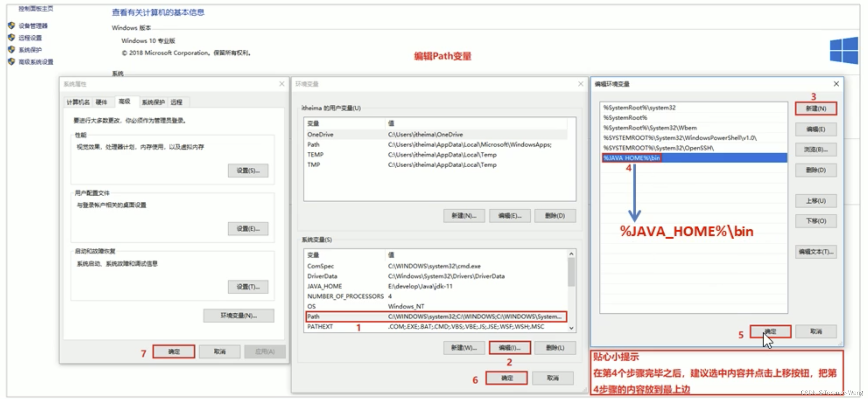
Task: Select DriverData system variable row
Action: [x=436, y=276]
